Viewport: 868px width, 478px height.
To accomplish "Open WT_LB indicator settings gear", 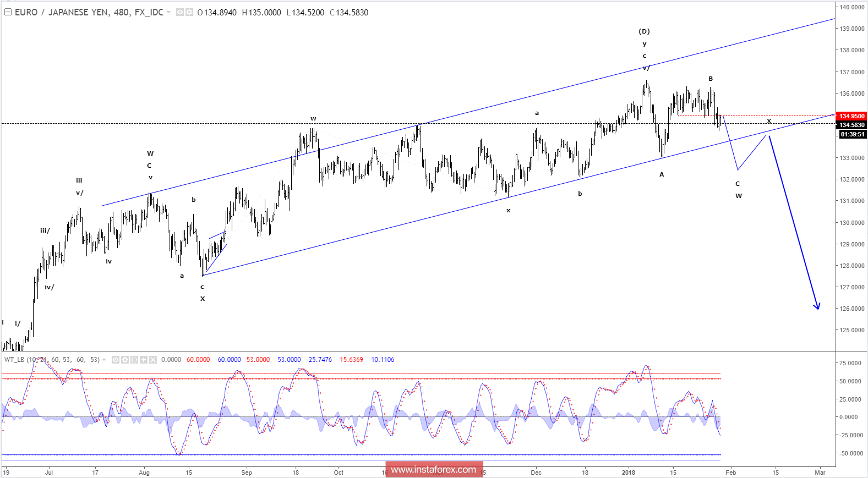I will point(125,360).
